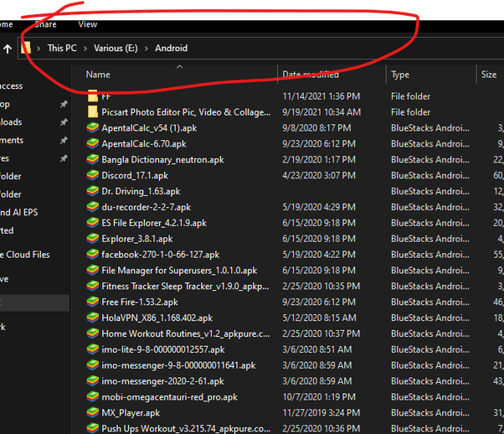Click the Android breadcrumb segment
Screen dimensions: 504x434
click(x=172, y=48)
